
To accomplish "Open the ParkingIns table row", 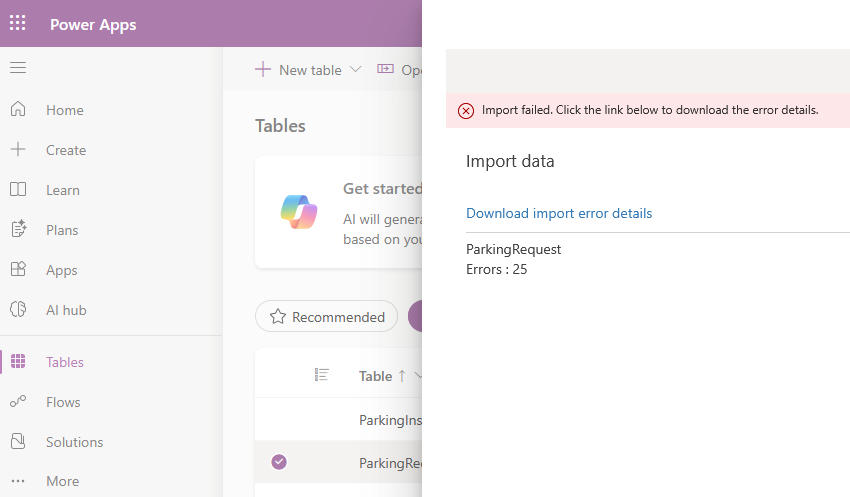I will pyautogui.click(x=390, y=420).
